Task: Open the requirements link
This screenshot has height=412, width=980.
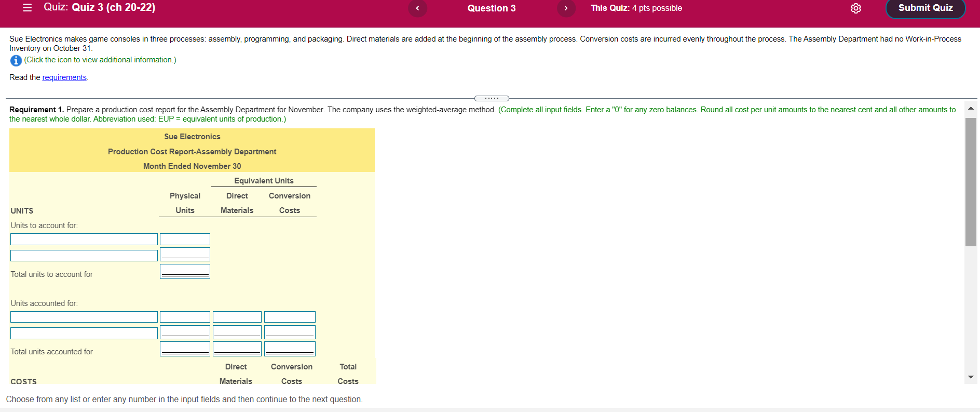Action: point(64,77)
